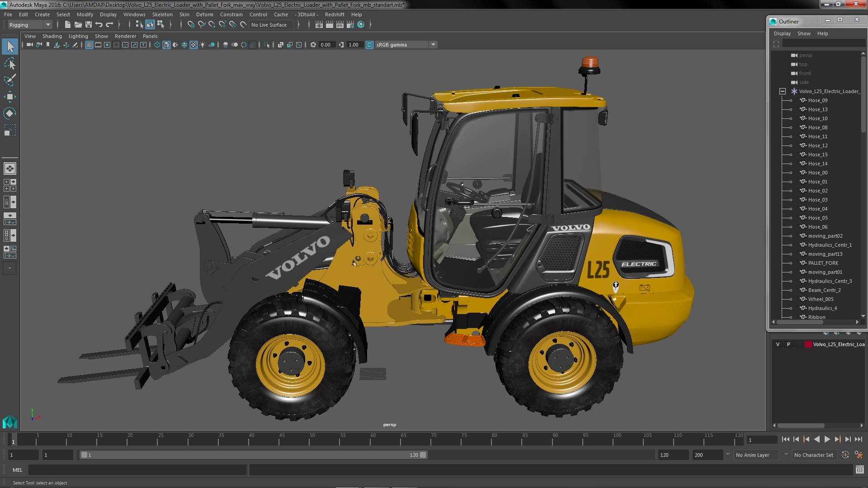Open Outliner Show menu
Viewport: 868px width, 488px height.
pos(804,33)
